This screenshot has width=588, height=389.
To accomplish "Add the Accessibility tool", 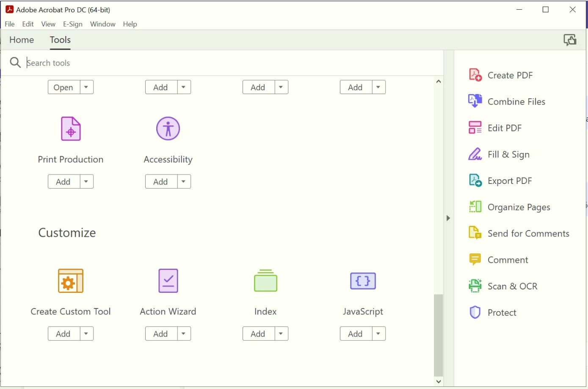I will click(161, 181).
